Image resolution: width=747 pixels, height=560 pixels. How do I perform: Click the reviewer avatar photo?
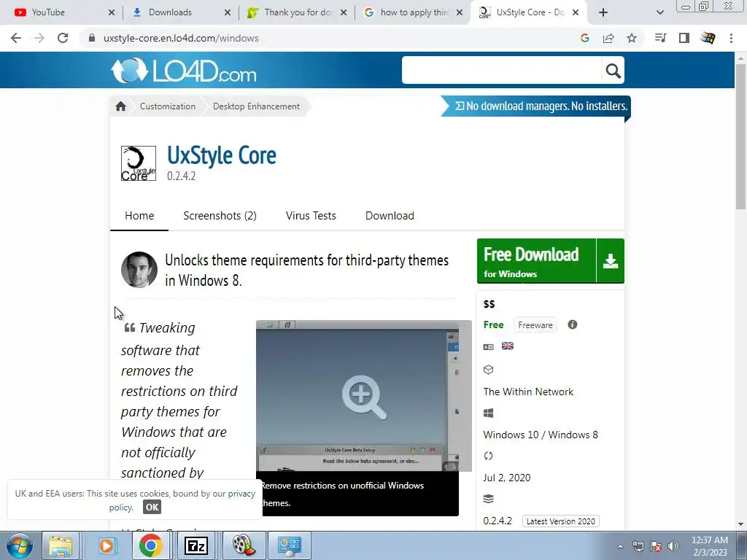point(139,270)
